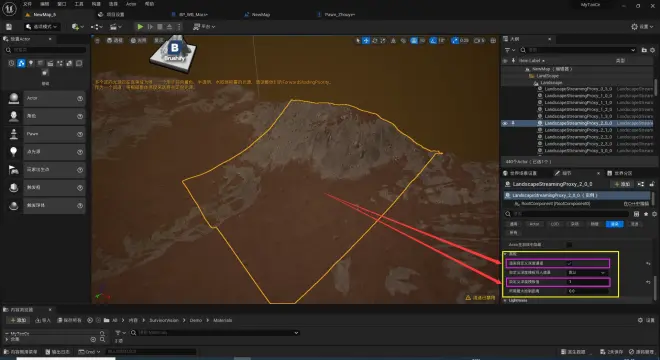The width and height of the screenshot is (660, 360).
Task: Click the Stop simulation button
Action: click(160, 27)
